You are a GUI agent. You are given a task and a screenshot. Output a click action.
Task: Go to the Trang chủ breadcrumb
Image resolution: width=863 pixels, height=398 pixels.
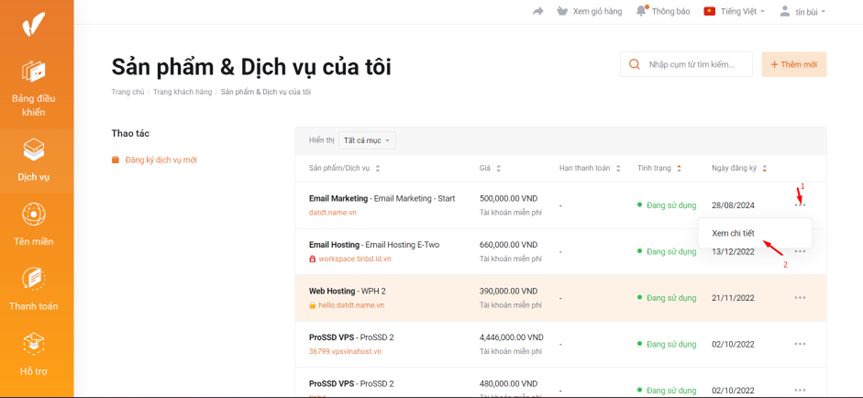coord(128,92)
